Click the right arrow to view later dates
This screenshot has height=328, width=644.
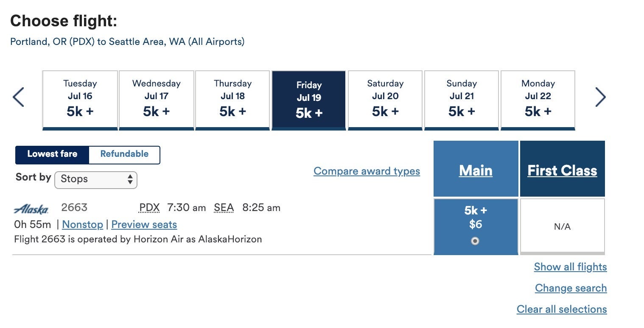click(601, 97)
